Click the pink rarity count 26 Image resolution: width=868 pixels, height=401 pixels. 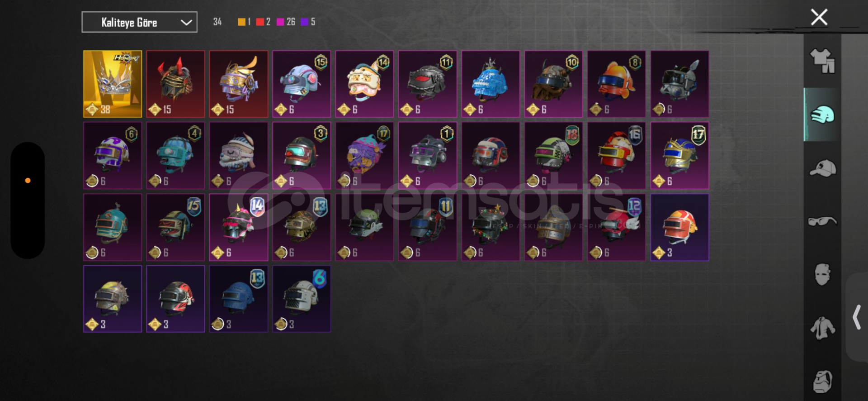click(291, 22)
